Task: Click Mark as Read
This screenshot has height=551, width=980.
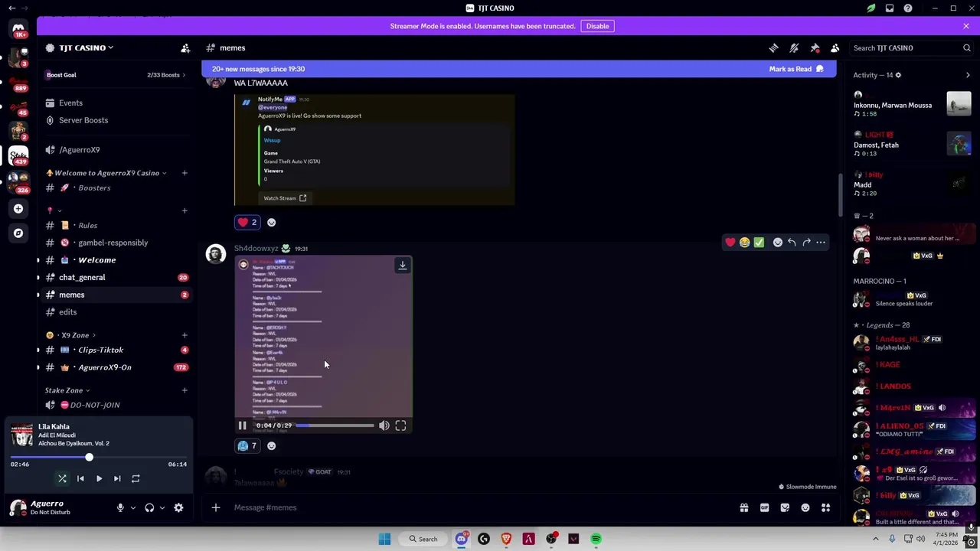Action: [796, 69]
